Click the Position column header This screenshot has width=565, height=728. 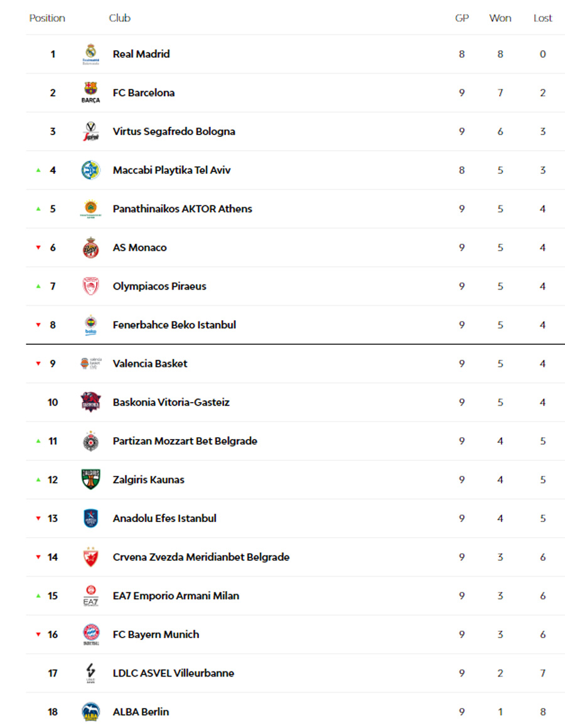tap(47, 18)
